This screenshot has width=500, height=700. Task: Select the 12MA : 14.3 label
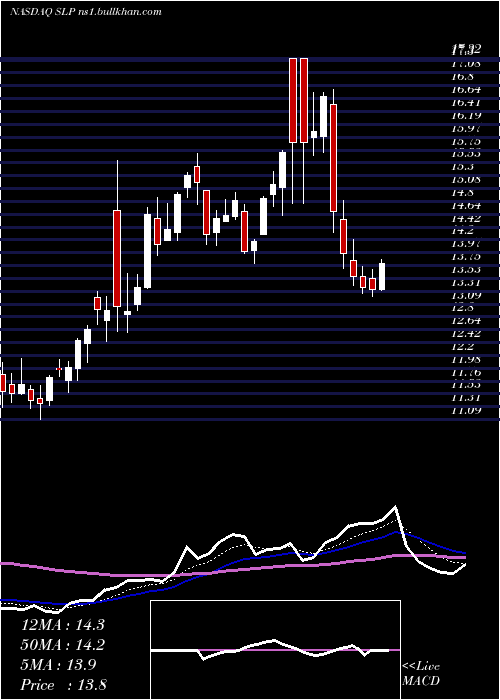62,625
